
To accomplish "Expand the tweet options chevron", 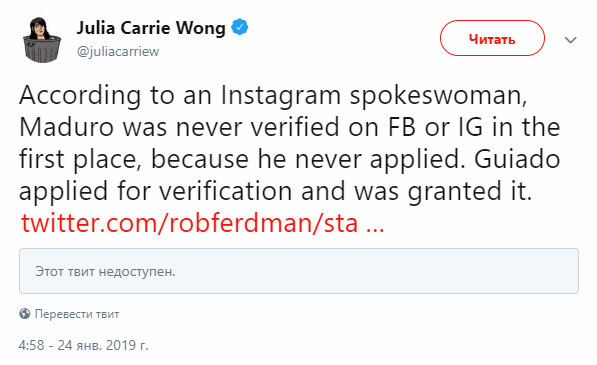I will click(570, 40).
